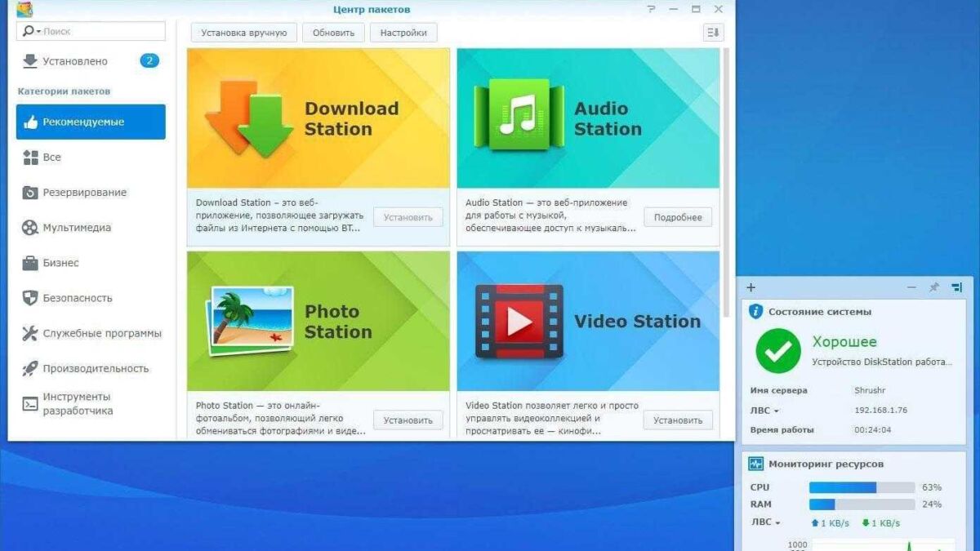Click the Audio Station music note logo
980x551 pixels.
pos(519,115)
